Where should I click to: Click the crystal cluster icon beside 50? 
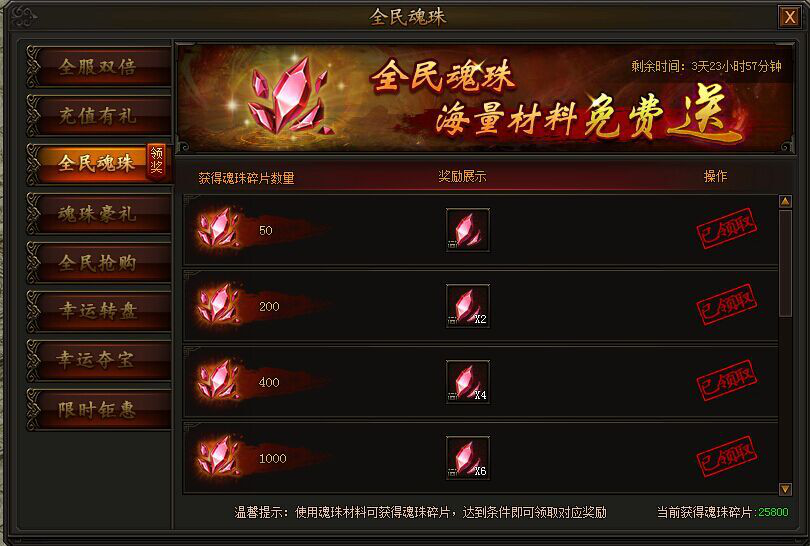pos(219,228)
